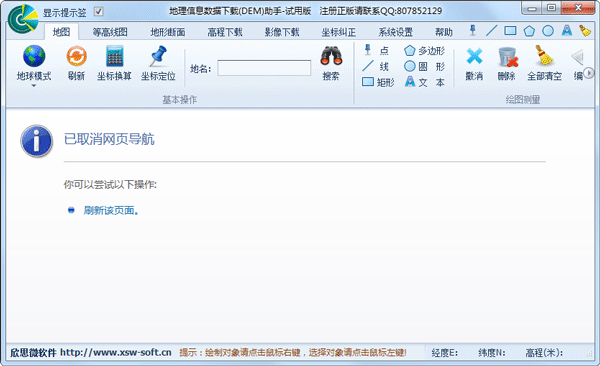Choose the 多边形 drawing tool
The height and width of the screenshot is (366, 600).
click(425, 50)
